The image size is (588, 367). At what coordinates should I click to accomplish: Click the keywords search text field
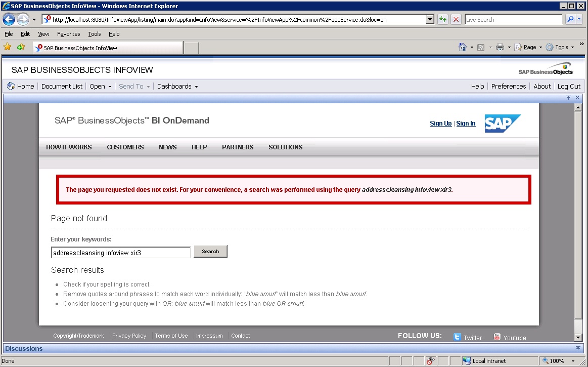point(121,253)
